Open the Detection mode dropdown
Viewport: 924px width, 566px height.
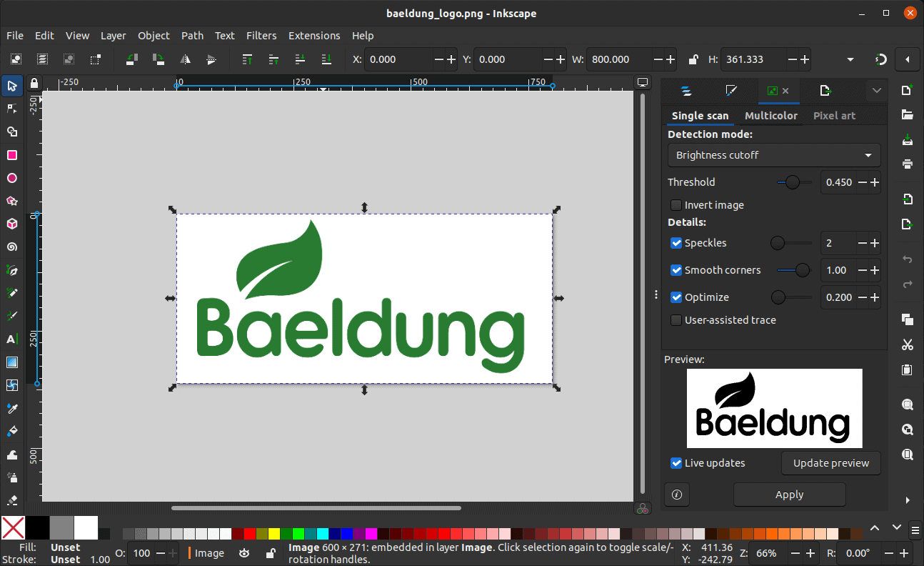(774, 155)
